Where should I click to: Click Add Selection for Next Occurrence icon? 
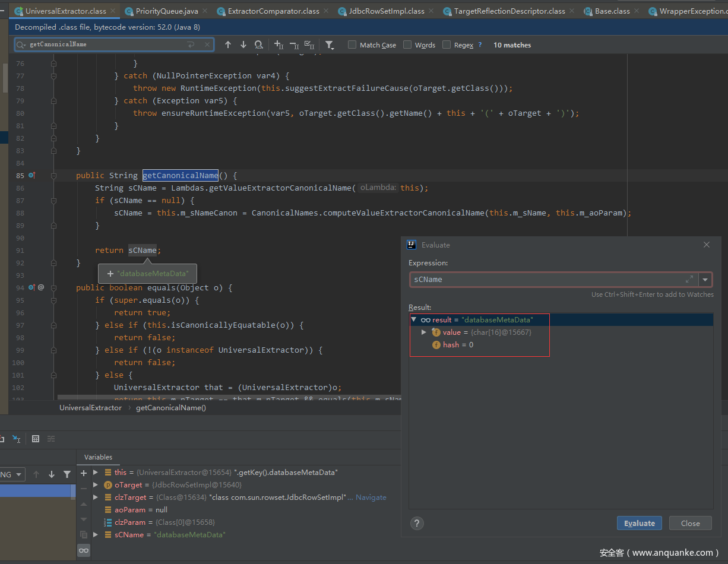click(x=278, y=45)
